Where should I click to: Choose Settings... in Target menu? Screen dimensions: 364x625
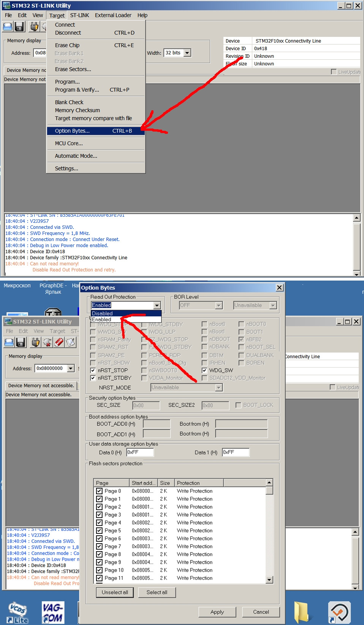coord(96,168)
